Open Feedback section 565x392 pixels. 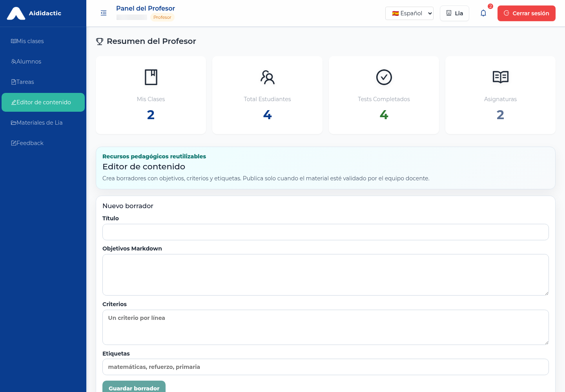[43, 143]
